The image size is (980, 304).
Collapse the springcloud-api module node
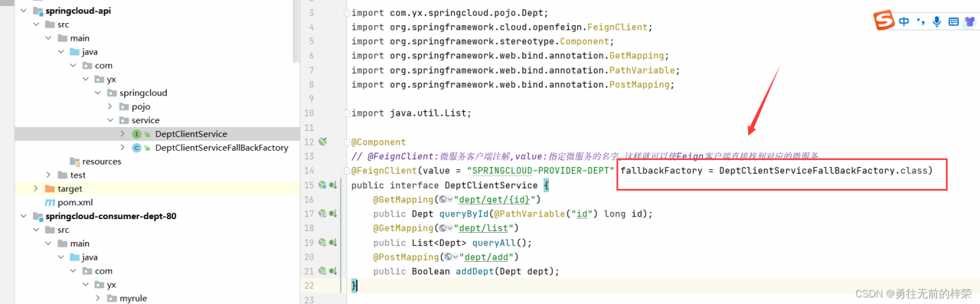click(21, 11)
